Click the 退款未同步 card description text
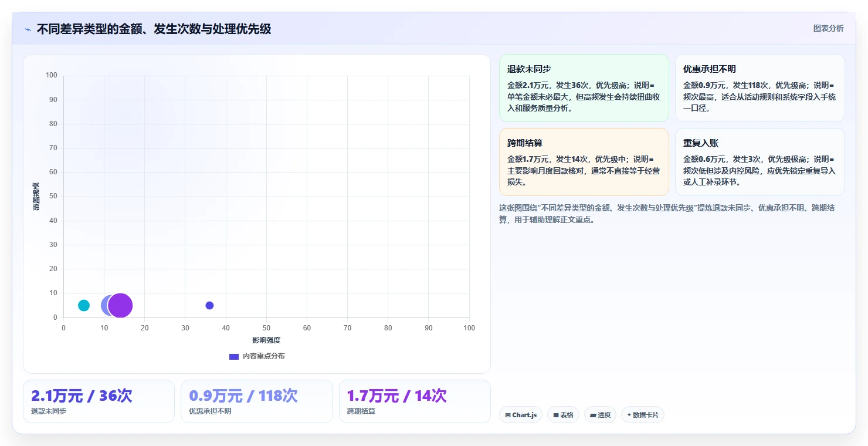The image size is (868, 446). [x=584, y=97]
